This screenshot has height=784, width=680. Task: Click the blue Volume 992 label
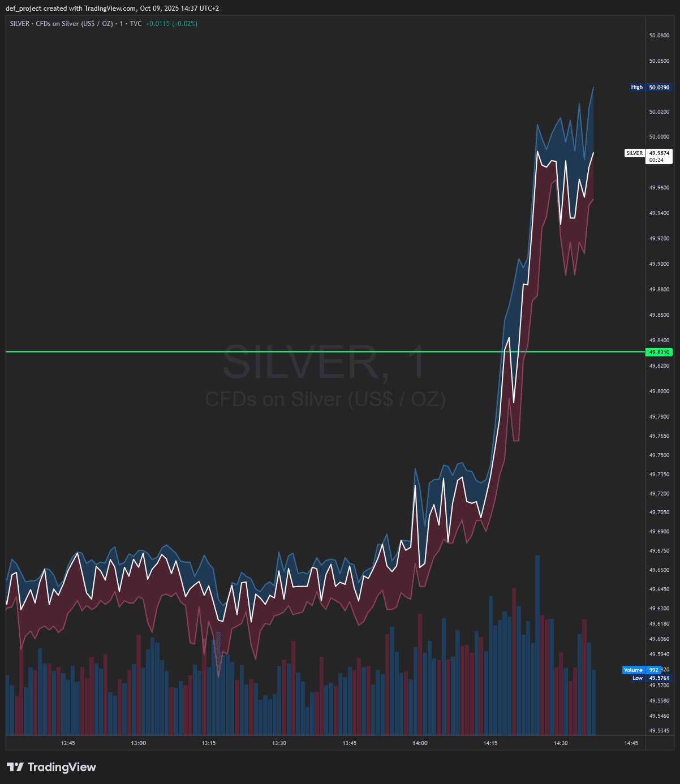[642, 670]
